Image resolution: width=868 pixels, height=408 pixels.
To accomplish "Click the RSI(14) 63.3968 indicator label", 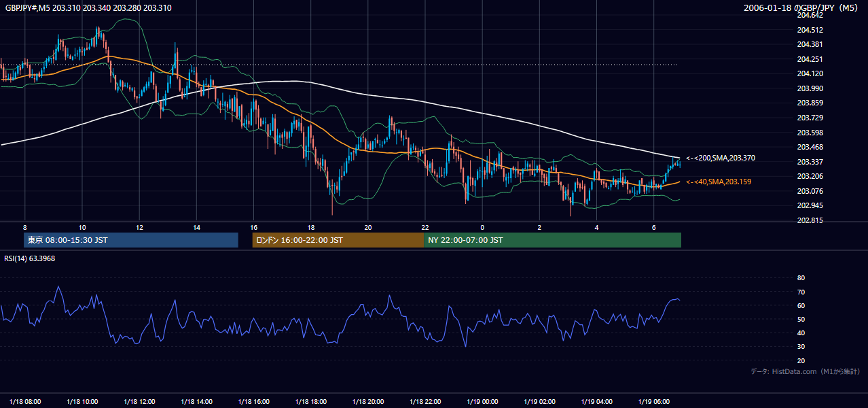I will (30, 258).
